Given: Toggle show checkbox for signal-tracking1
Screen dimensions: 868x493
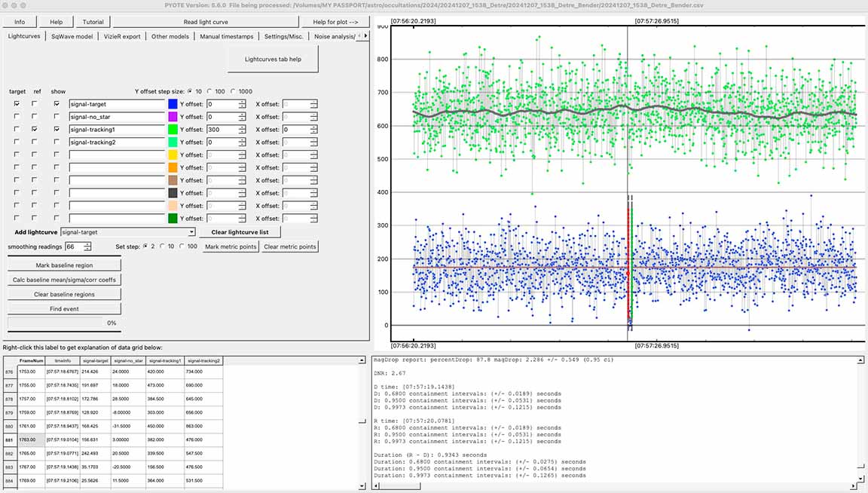Looking at the screenshot, I should [x=57, y=129].
